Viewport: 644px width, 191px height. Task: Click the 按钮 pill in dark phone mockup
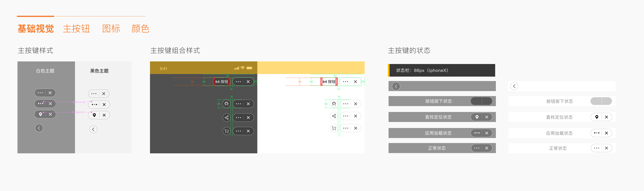coord(222,81)
